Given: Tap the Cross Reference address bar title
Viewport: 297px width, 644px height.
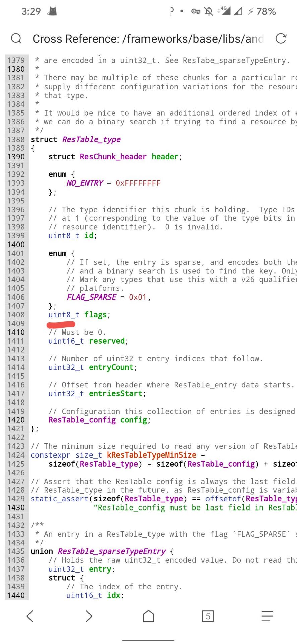Looking at the screenshot, I should [148, 39].
